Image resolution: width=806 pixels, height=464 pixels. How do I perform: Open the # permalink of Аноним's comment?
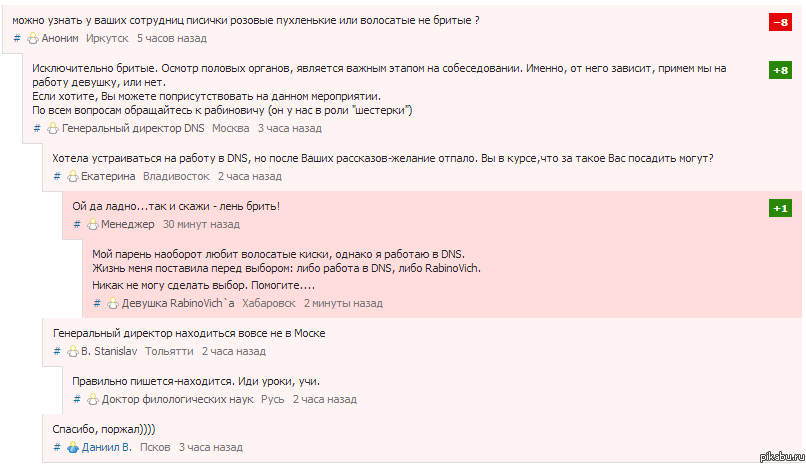click(x=17, y=38)
